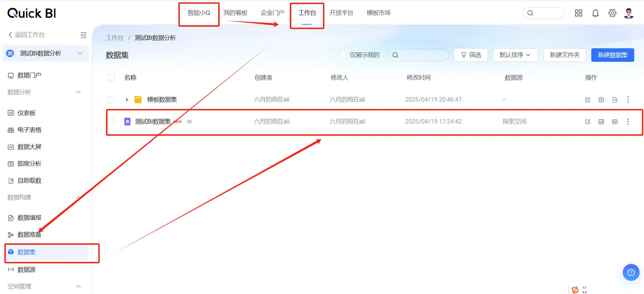The width and height of the screenshot is (644, 294).
Task: Click the yellow folder icon of 模板数据集
Action: click(138, 100)
